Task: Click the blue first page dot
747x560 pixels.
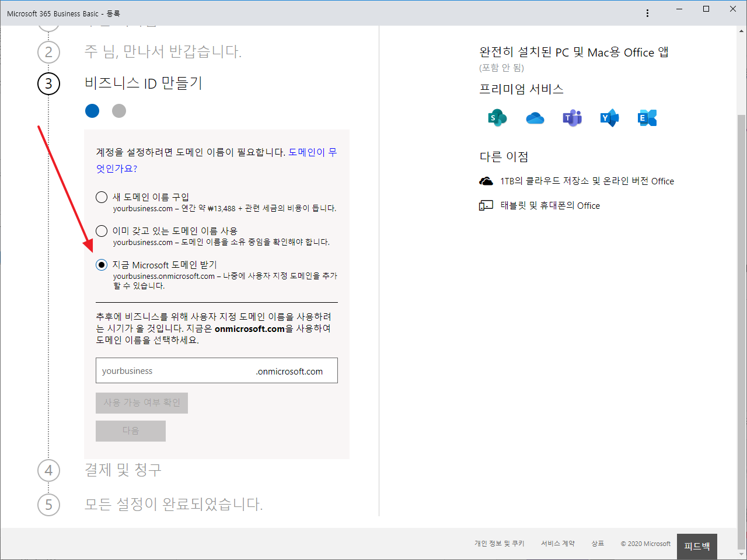Action: [x=92, y=111]
